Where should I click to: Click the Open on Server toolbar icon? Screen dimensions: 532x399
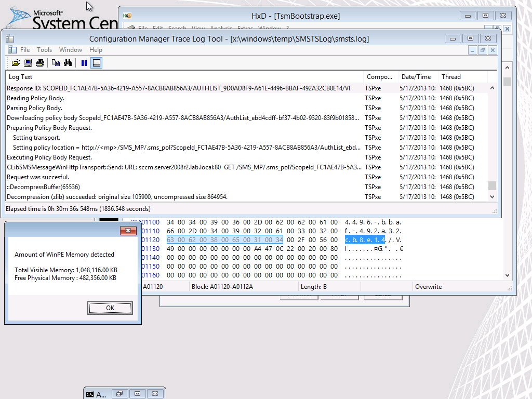tap(28, 63)
